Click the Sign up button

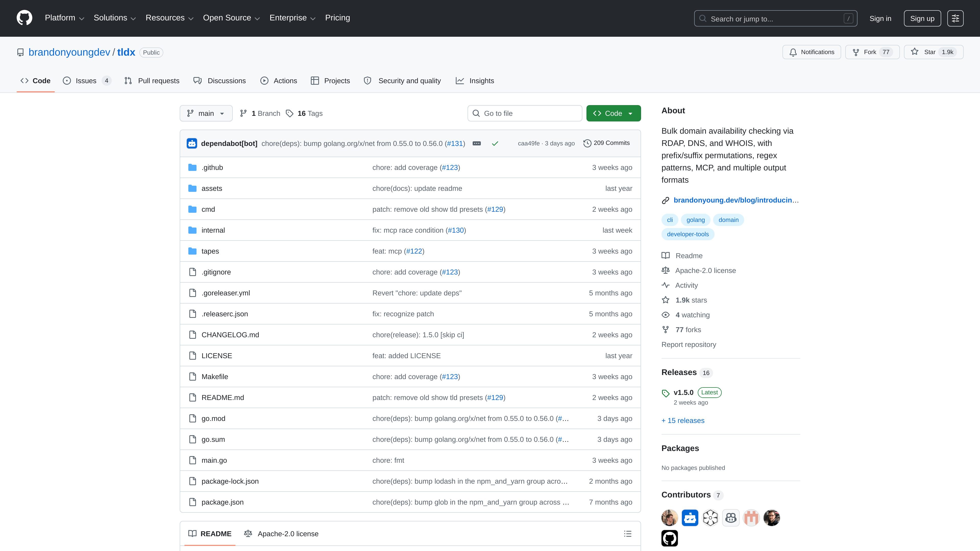(922, 18)
